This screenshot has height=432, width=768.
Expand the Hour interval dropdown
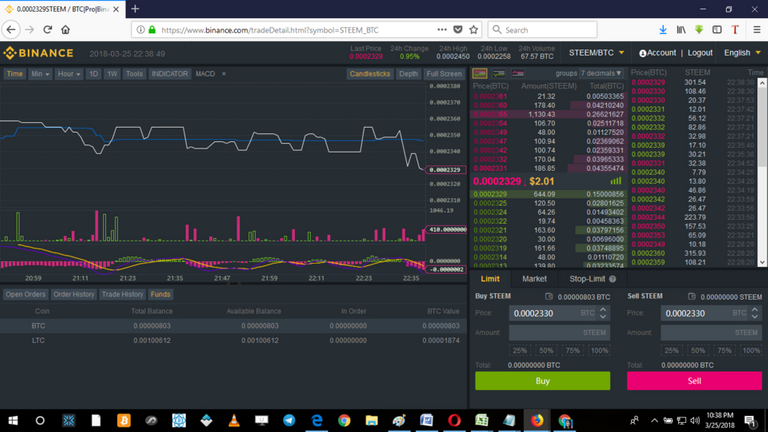[69, 74]
